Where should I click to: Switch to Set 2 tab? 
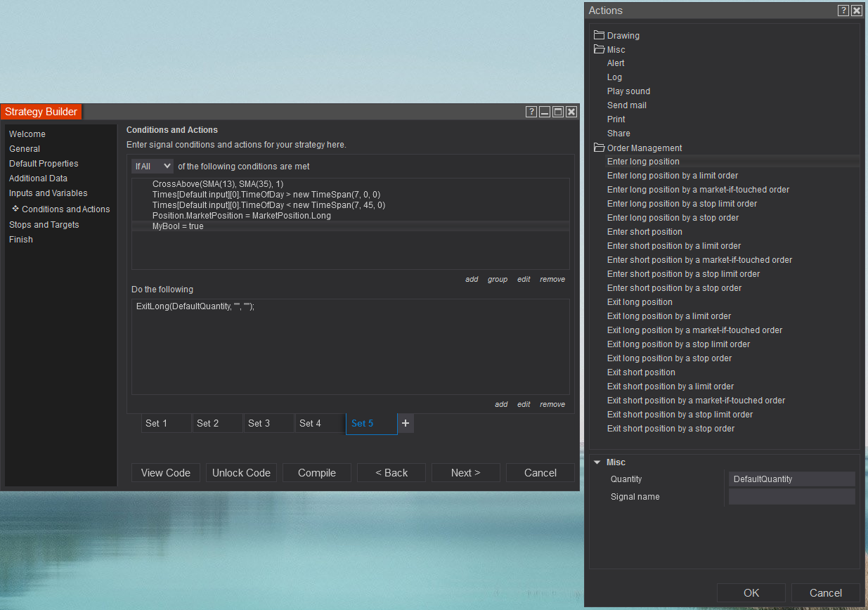tap(218, 423)
